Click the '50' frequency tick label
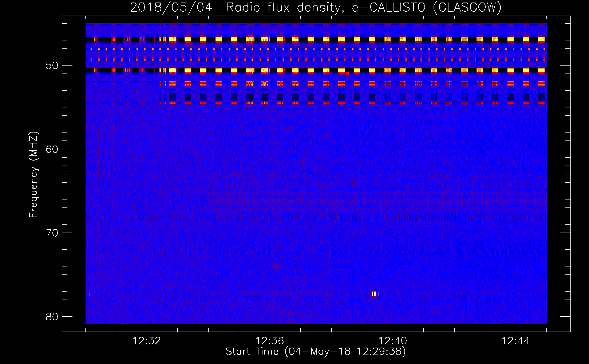Viewport: 589px width, 364px height. pyautogui.click(x=52, y=66)
